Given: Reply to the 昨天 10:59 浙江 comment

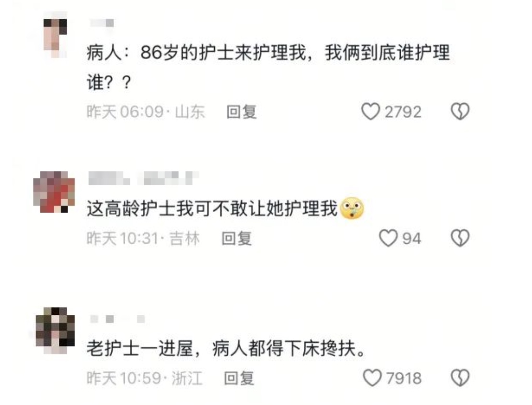Looking at the screenshot, I should point(239,378).
